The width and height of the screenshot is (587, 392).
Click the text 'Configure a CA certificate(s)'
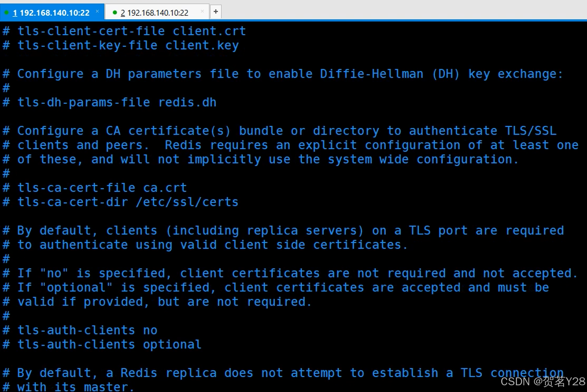tap(124, 131)
